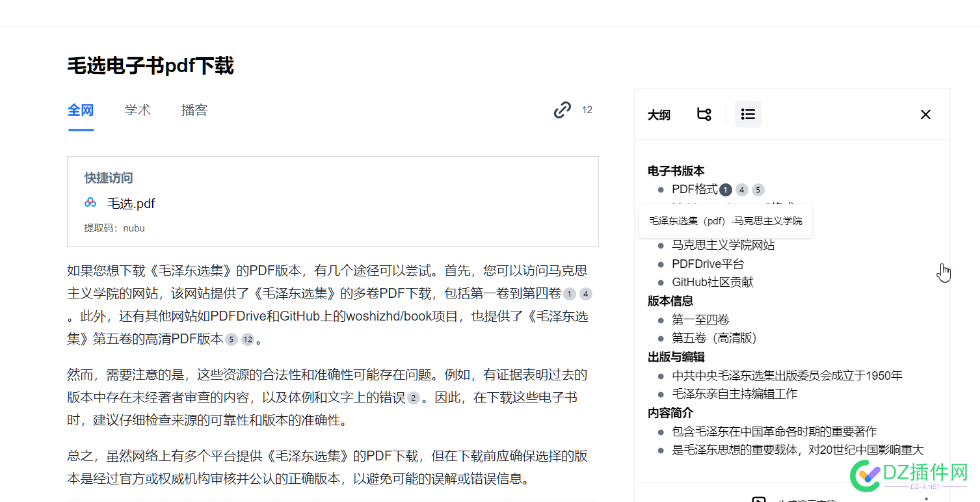
Task: Click the 快捷访问 label
Action: (x=109, y=178)
